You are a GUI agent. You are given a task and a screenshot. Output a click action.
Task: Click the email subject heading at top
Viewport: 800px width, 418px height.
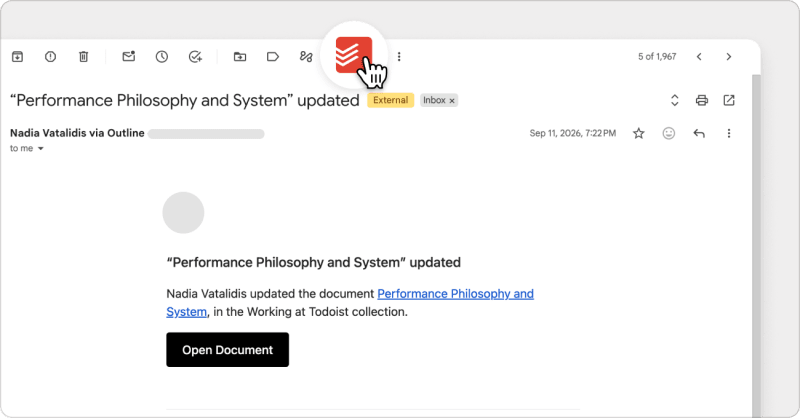[185, 100]
